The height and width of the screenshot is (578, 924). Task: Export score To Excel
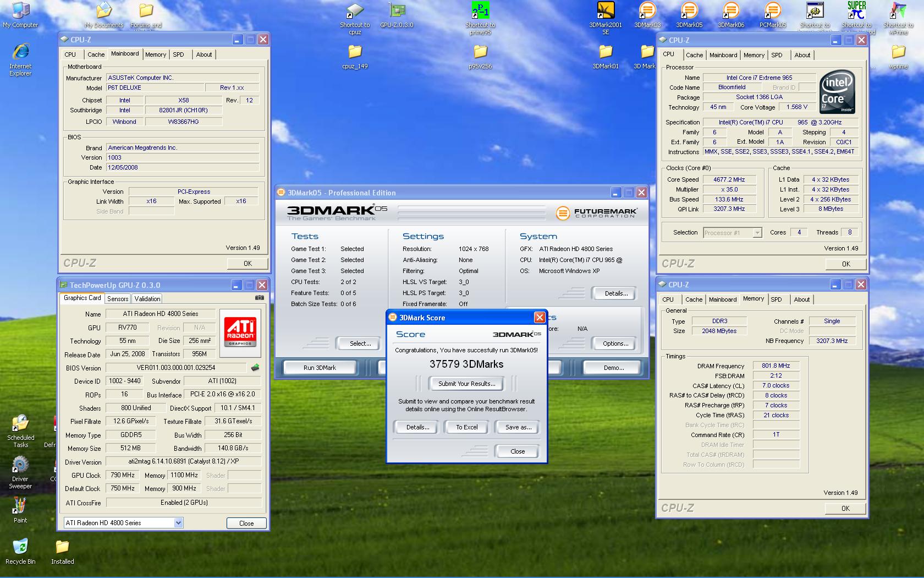pos(467,427)
